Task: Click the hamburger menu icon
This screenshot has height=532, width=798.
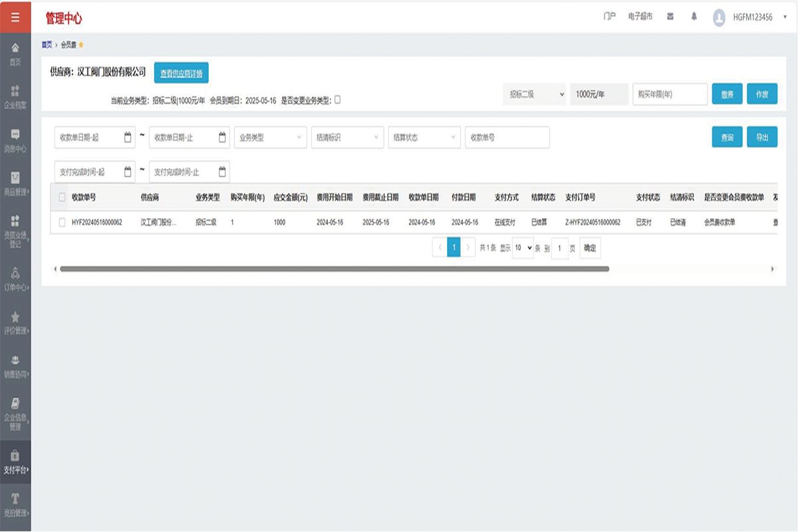Action: coord(15,17)
